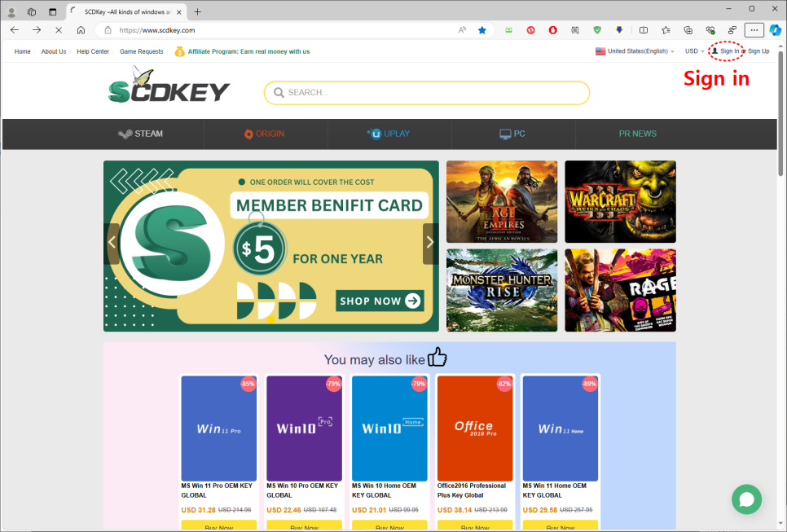This screenshot has height=532, width=787.
Task: Open the green screen extension icon
Action: (508, 30)
